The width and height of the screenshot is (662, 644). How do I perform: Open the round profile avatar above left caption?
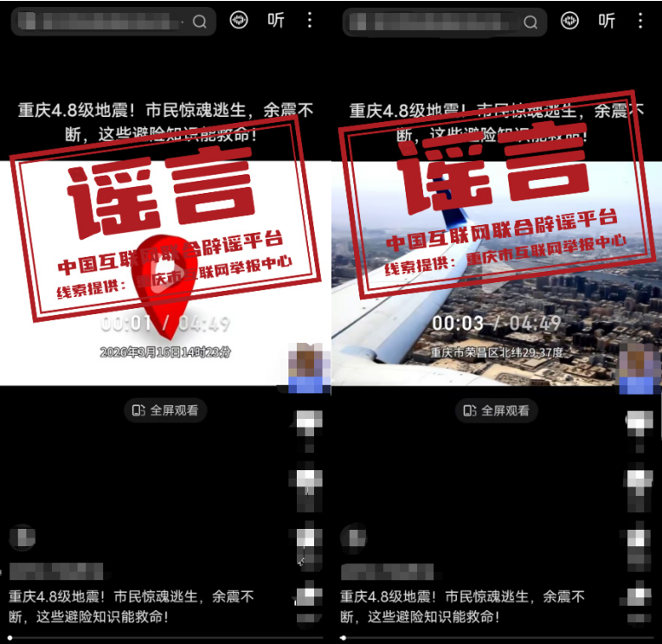(x=23, y=537)
